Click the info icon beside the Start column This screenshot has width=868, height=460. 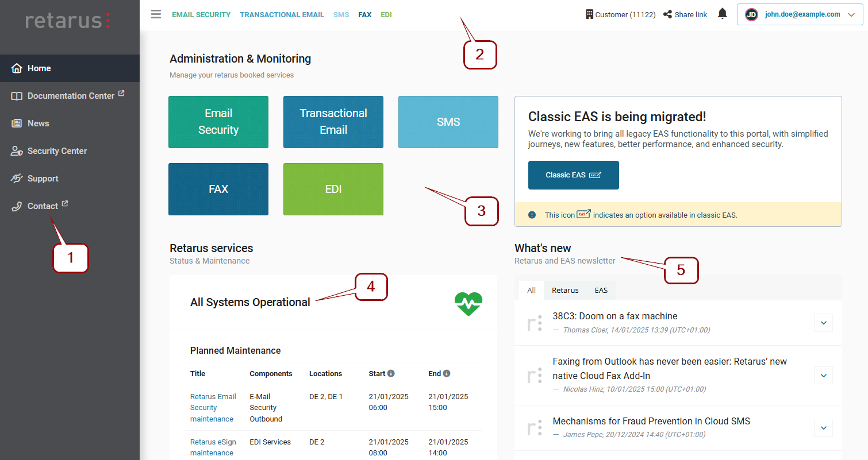[x=392, y=373]
